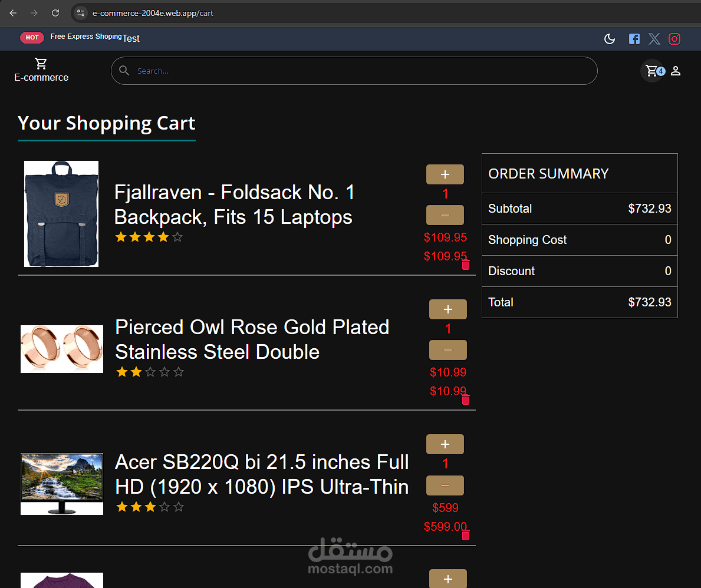Remove Pierced Owl rings with trash icon

[x=465, y=400]
